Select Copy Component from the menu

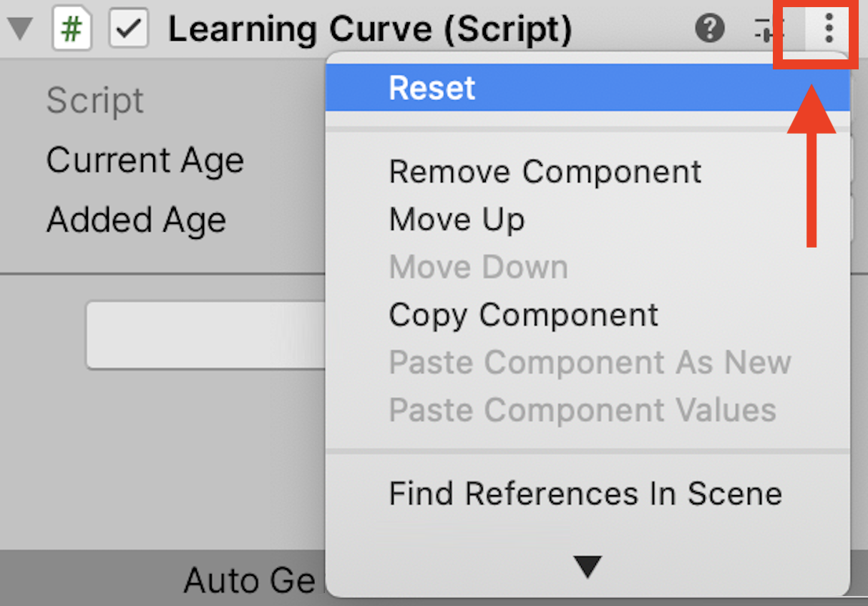click(x=523, y=316)
